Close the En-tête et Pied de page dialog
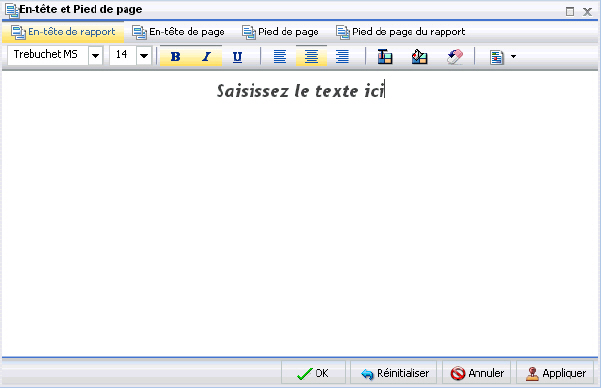This screenshot has width=602, height=389. 587,12
